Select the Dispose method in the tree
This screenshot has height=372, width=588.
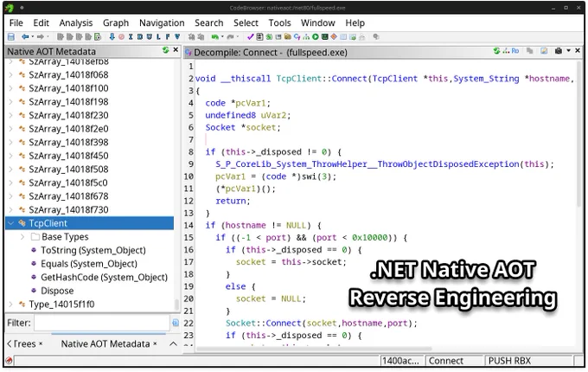[x=57, y=291]
